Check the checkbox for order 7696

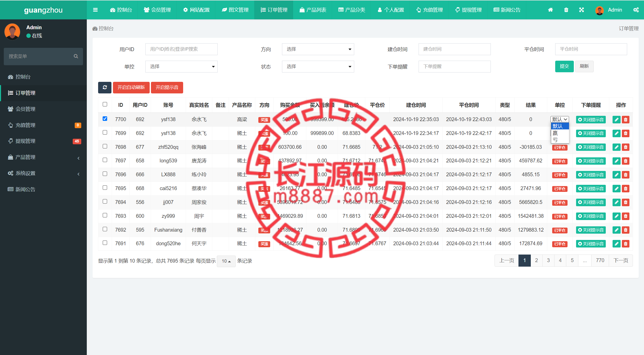pos(105,174)
